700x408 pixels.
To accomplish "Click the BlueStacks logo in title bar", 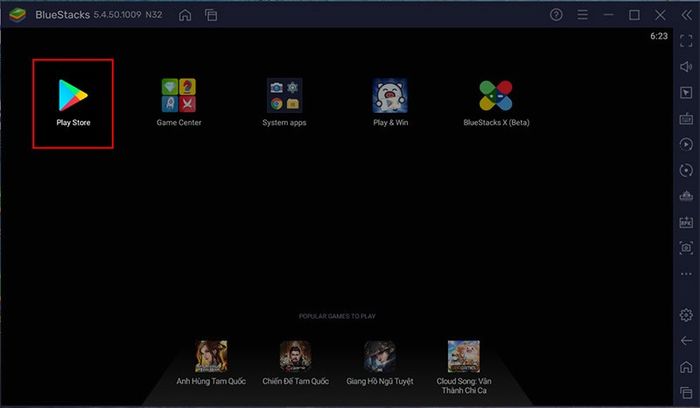I will click(x=17, y=15).
